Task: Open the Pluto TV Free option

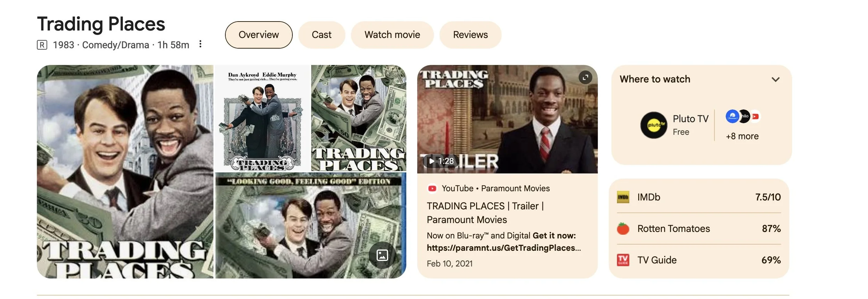Action: click(x=674, y=125)
